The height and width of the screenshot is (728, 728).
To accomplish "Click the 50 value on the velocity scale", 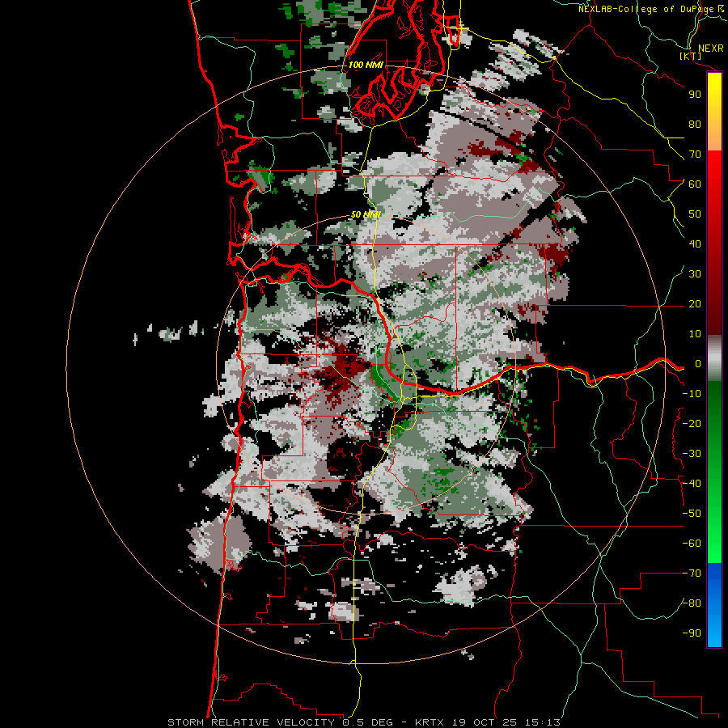I will tap(695, 214).
